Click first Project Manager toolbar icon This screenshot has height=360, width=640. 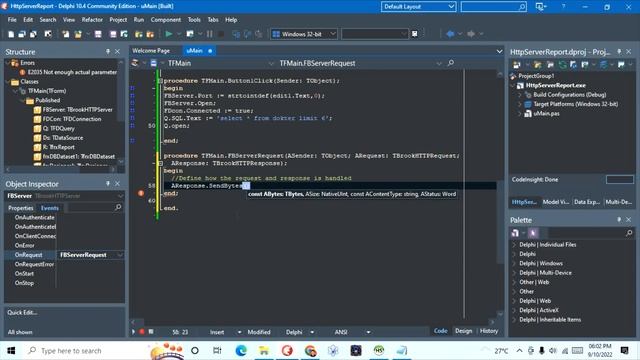click(516, 65)
